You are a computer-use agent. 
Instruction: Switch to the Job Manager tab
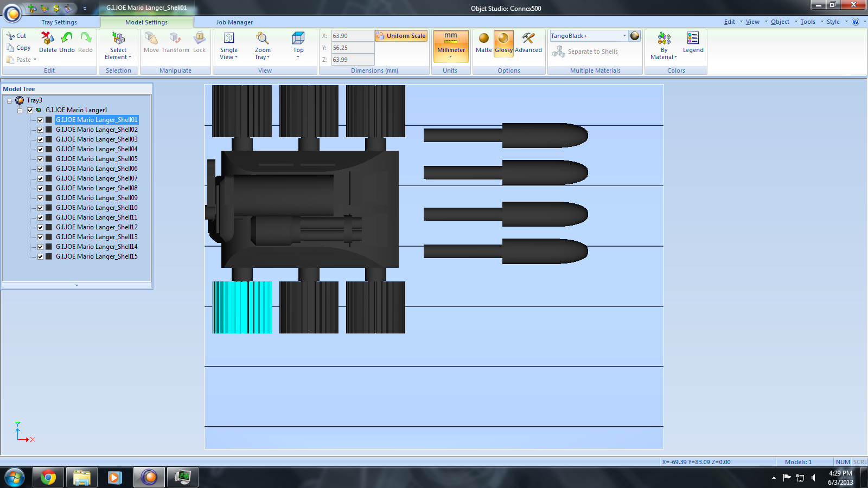click(234, 22)
